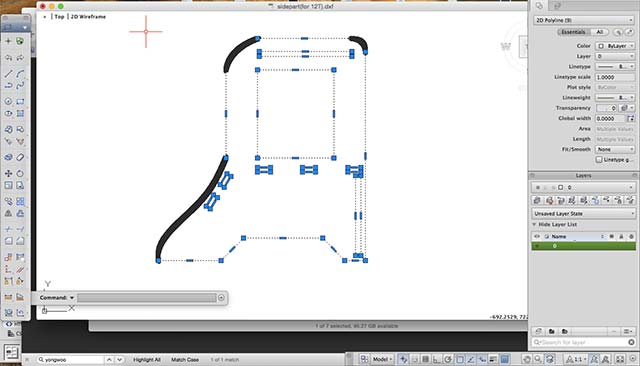Click Highlight All in find bar
This screenshot has height=366, width=640.
tap(147, 359)
